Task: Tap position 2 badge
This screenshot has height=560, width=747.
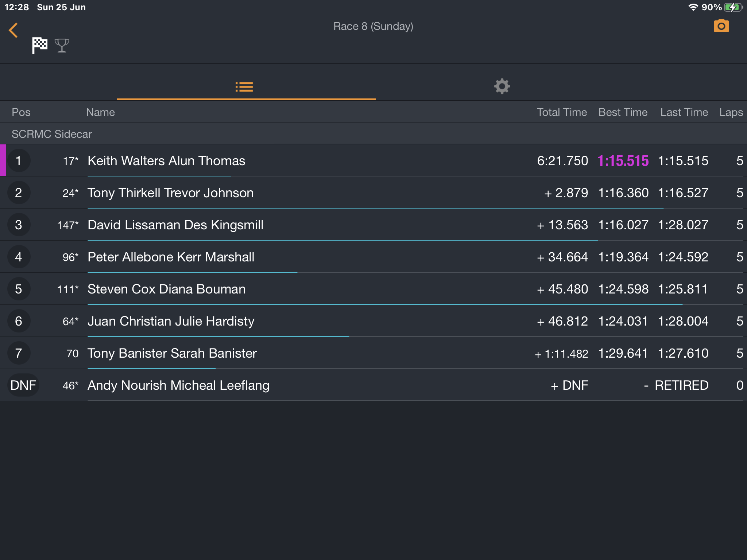Action: [x=19, y=193]
